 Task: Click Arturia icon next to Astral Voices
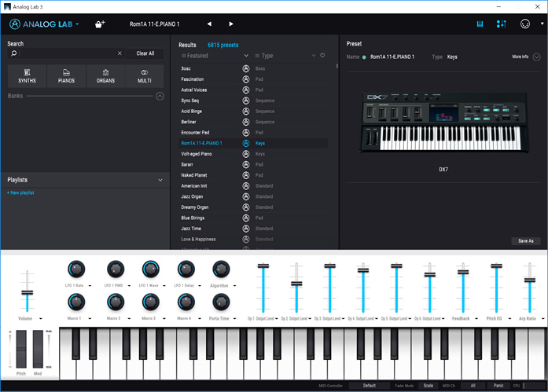(246, 90)
